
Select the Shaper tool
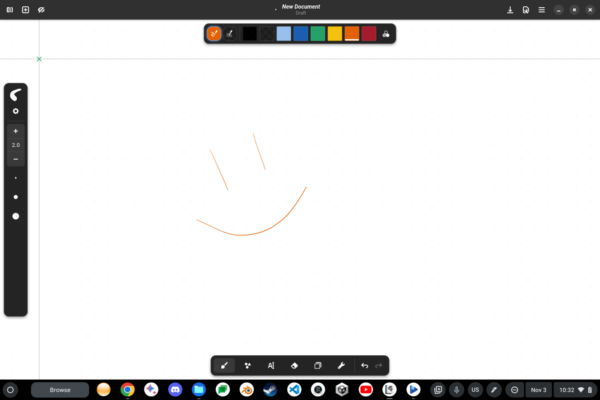(247, 366)
